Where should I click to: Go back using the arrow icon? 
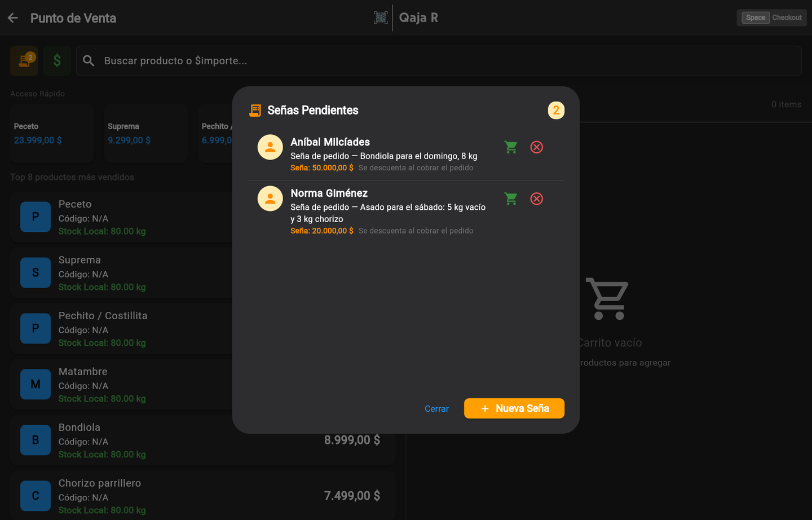pos(13,18)
